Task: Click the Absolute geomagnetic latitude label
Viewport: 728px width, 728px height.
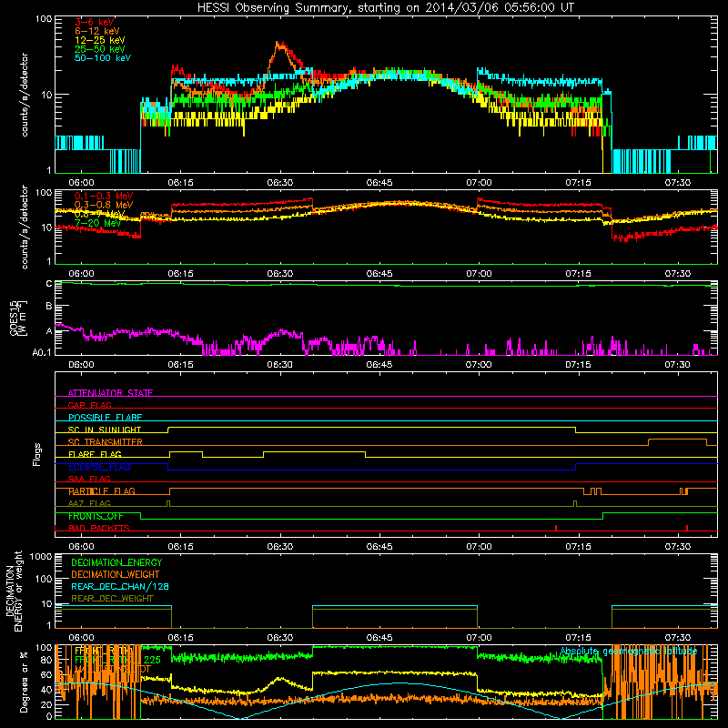Action: point(629,652)
